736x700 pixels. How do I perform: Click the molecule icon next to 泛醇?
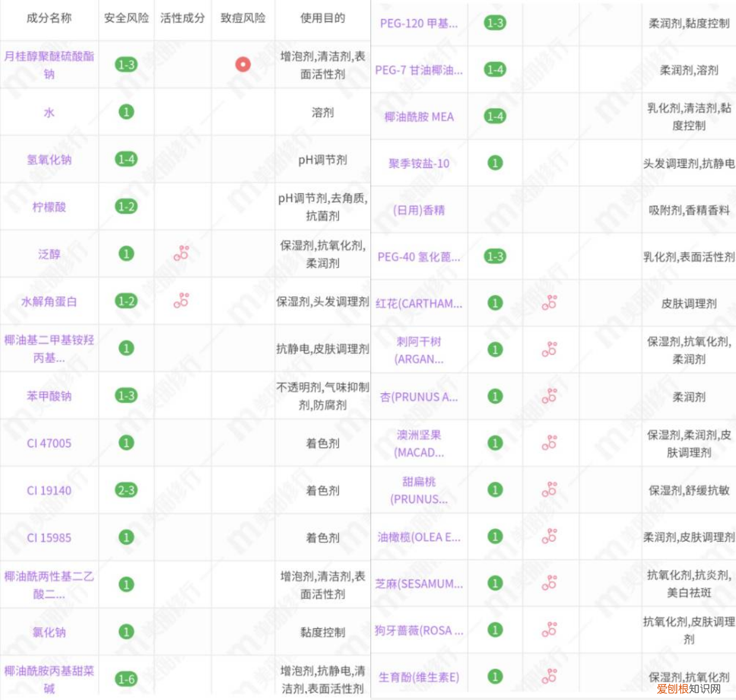tap(182, 254)
